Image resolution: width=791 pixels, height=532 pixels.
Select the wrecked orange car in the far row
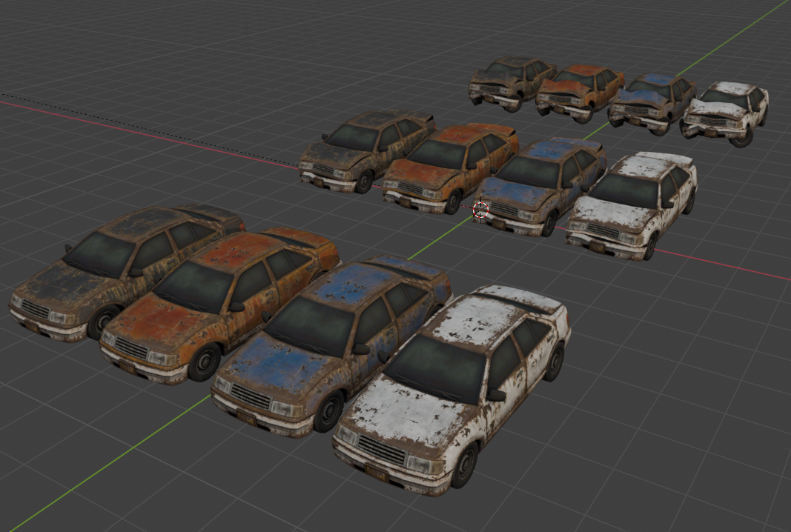(580, 93)
